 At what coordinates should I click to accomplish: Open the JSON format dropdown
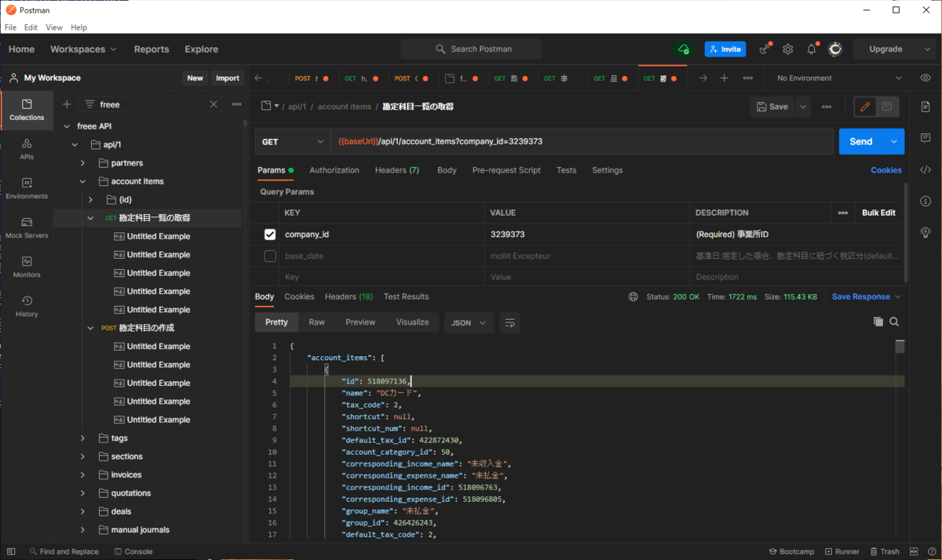tap(469, 322)
